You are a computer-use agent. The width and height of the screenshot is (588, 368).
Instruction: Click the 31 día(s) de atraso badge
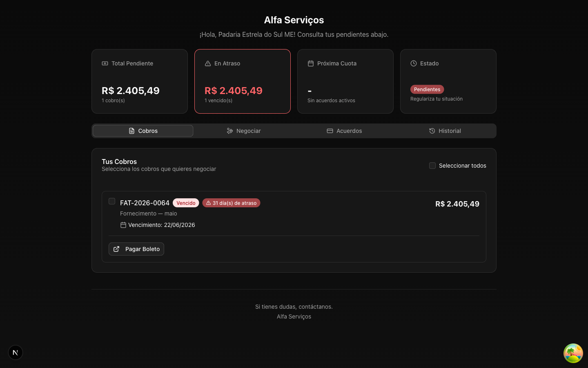tap(231, 203)
